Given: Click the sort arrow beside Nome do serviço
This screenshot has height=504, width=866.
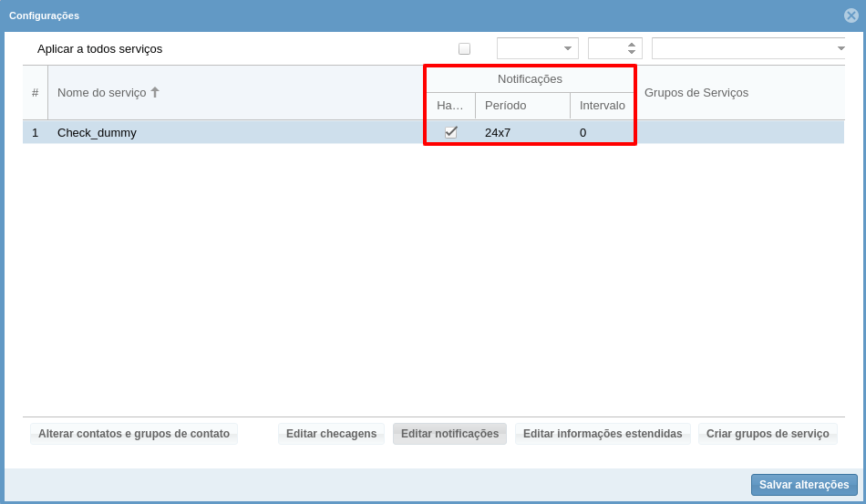Looking at the screenshot, I should coord(155,93).
